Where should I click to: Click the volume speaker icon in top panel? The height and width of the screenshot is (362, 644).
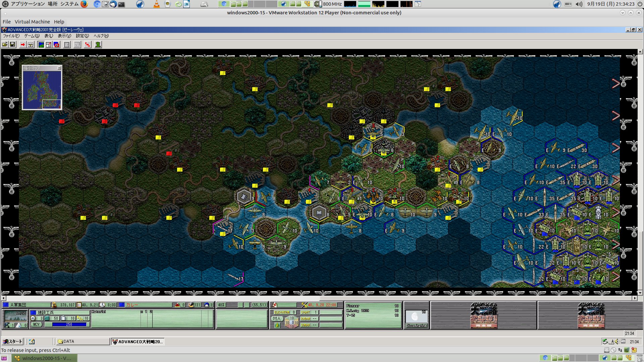coord(579,4)
